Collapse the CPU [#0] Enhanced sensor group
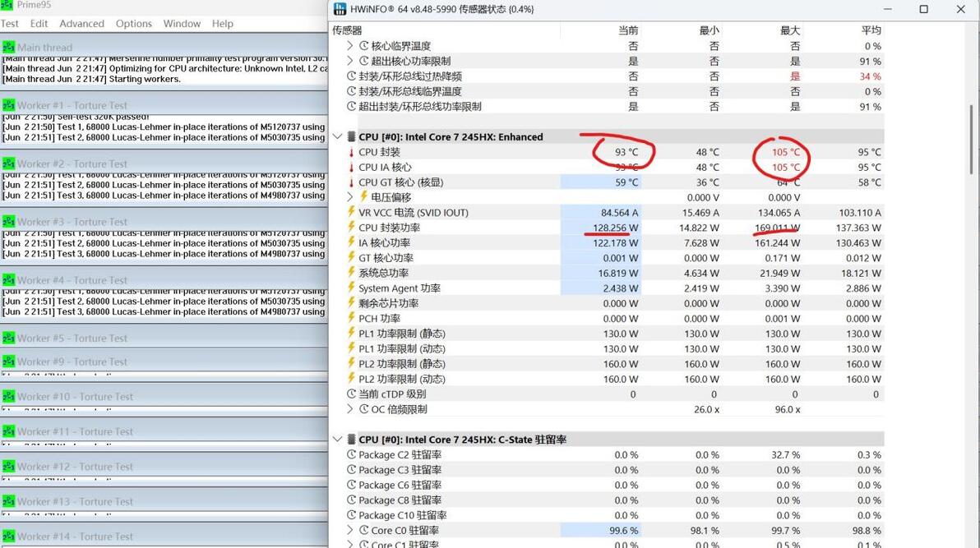980x548 pixels. pyautogui.click(x=338, y=137)
